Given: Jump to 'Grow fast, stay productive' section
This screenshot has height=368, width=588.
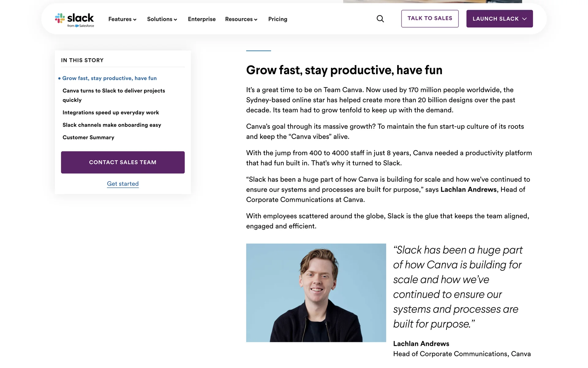Looking at the screenshot, I should coord(109,78).
